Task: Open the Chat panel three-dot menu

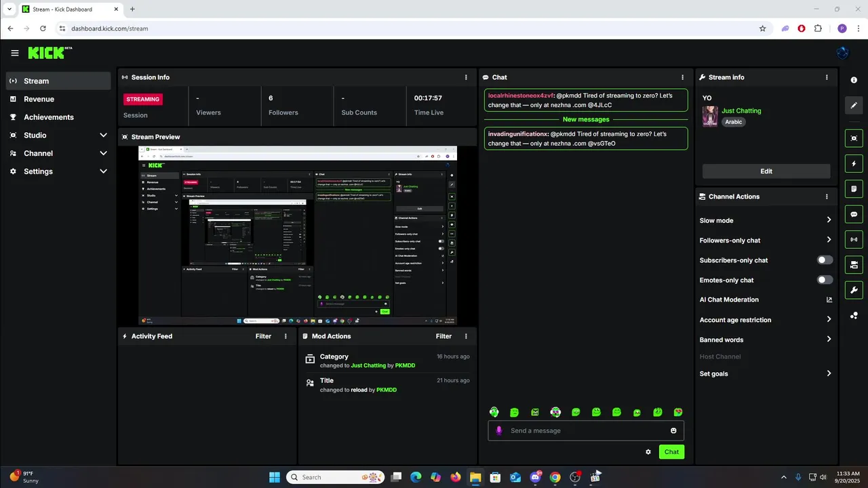Action: pyautogui.click(x=682, y=77)
